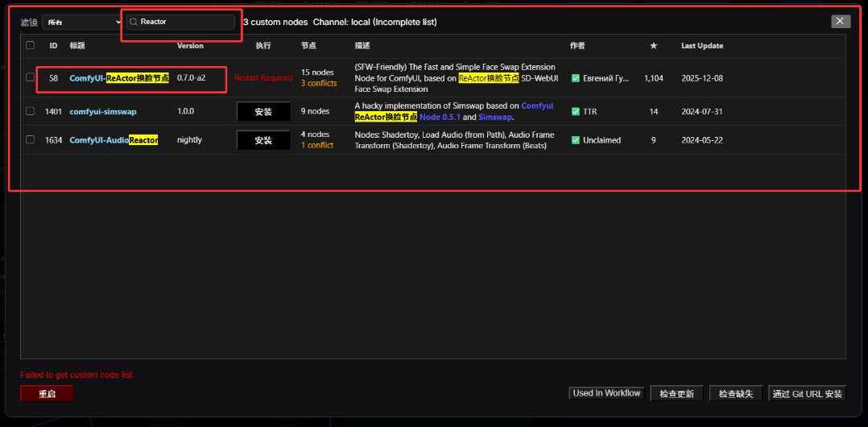This screenshot has width=868, height=427.
Task: Click the Failed to get custom node list message
Action: (77, 375)
